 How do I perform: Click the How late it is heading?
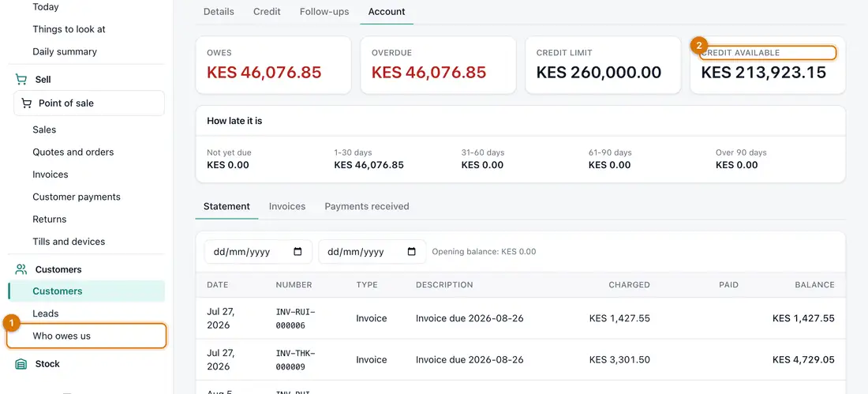coord(234,120)
